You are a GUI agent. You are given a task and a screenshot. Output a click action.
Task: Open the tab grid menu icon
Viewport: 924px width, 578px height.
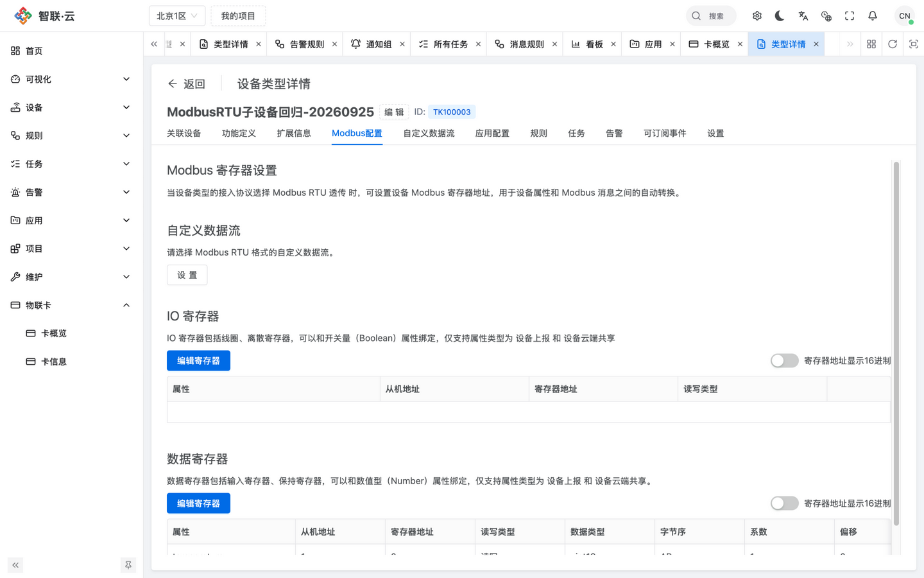click(871, 44)
